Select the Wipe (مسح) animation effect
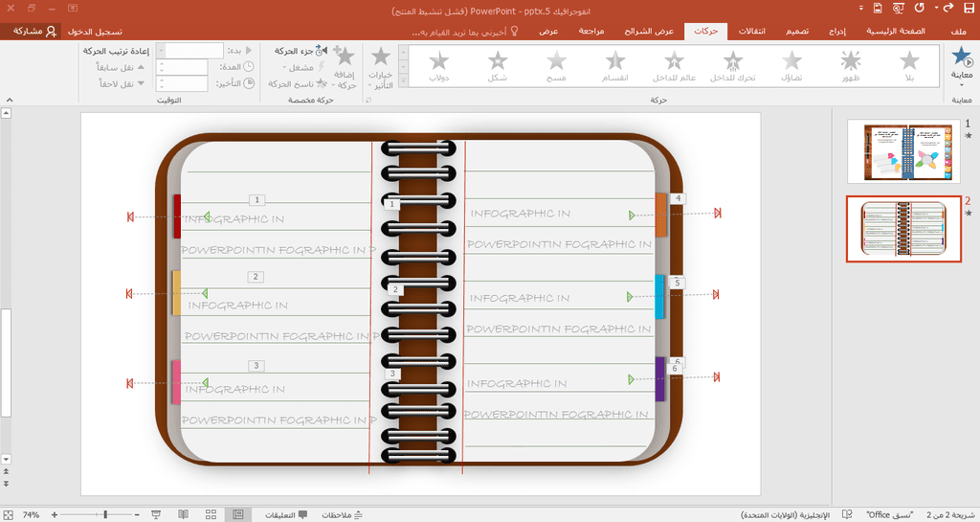The width and height of the screenshot is (980, 522). tap(556, 66)
